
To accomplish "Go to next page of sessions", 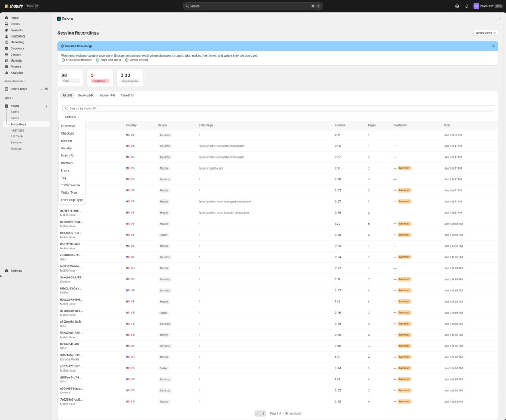I will (x=264, y=413).
